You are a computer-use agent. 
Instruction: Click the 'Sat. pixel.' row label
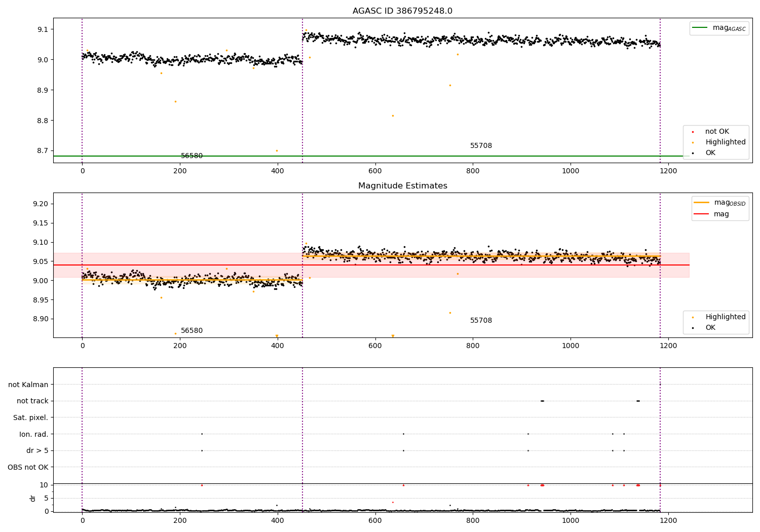[31, 418]
